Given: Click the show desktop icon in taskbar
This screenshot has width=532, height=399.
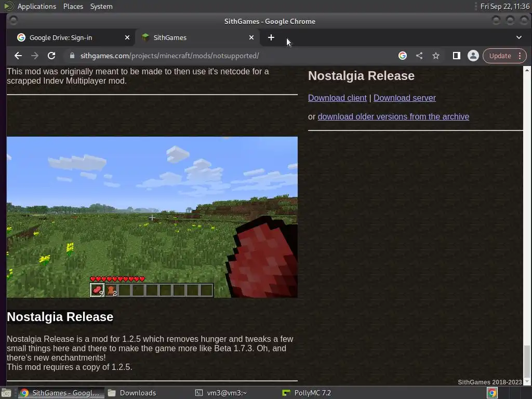Looking at the screenshot, I should 6,393.
